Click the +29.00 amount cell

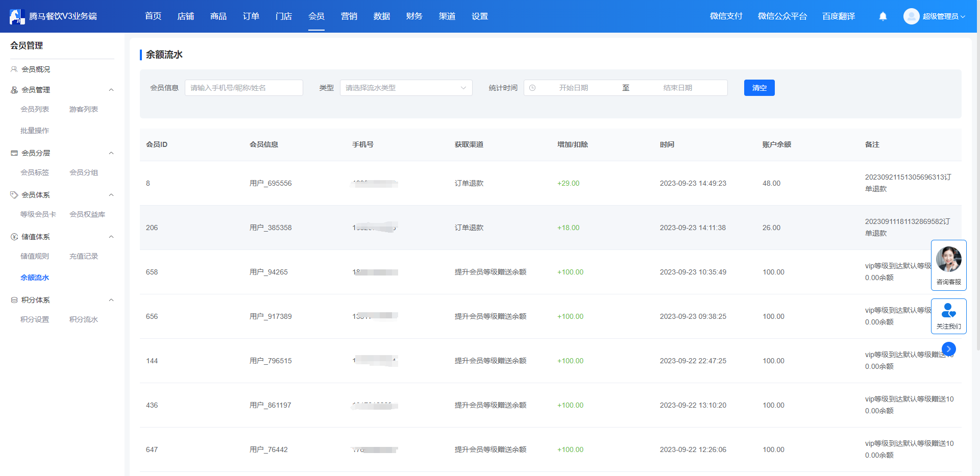[x=569, y=183]
